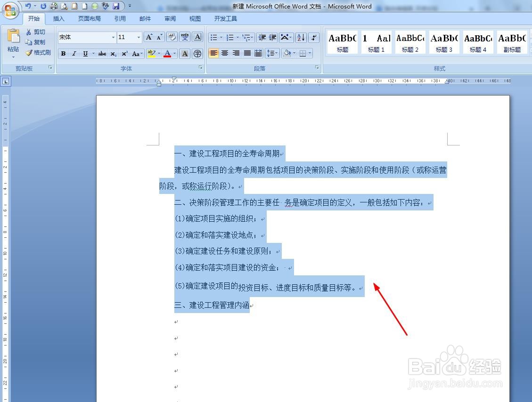
Task: Toggle character shading button
Action: point(185,54)
